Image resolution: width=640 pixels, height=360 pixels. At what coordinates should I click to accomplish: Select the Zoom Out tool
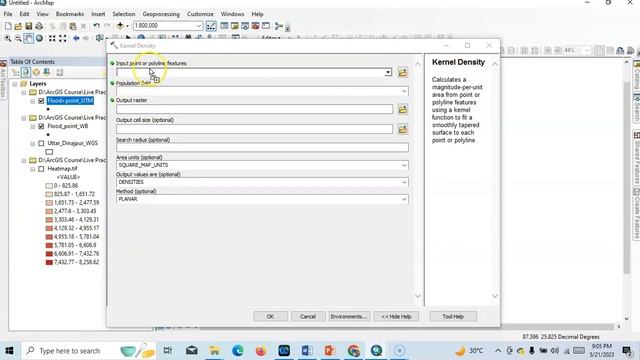18,38
